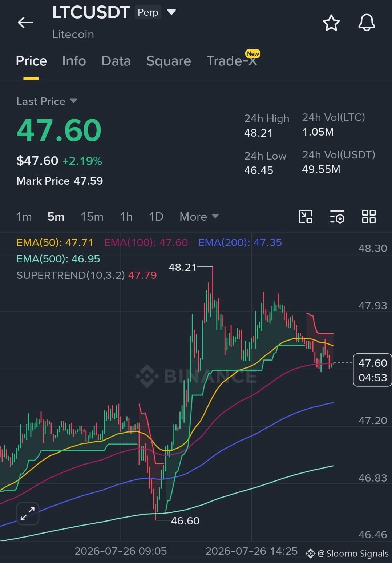
Task: Open the chart drawing tools icon
Action: [306, 217]
